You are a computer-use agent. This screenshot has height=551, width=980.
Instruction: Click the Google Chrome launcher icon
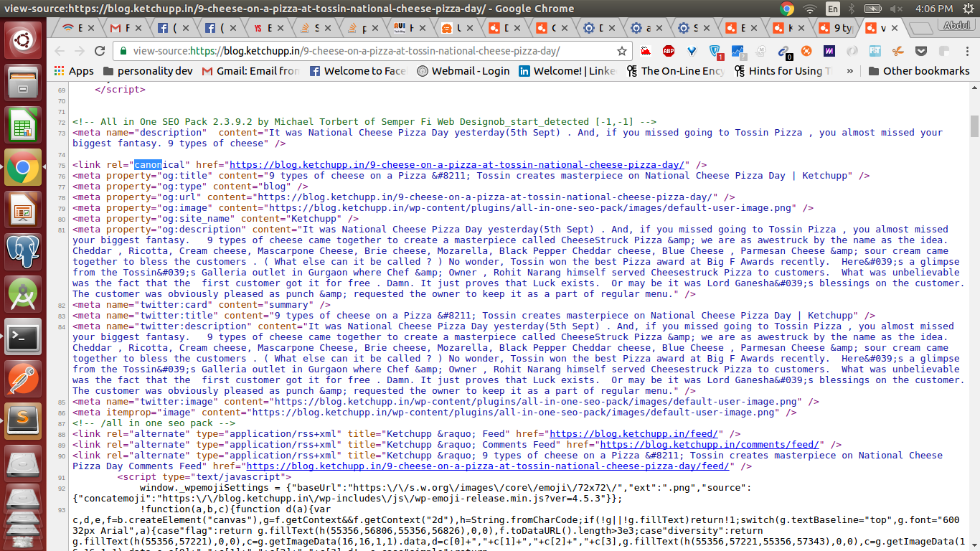coord(23,168)
